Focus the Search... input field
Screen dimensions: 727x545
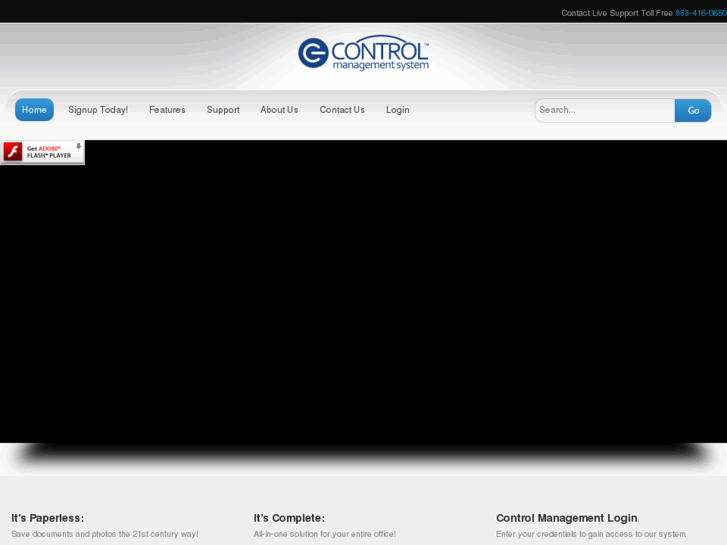coord(605,110)
